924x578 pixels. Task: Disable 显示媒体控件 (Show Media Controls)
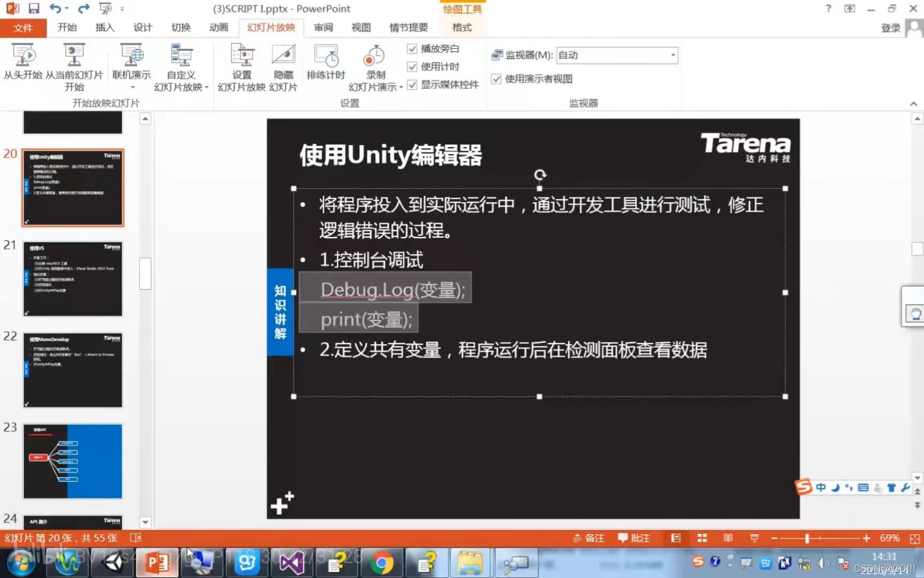pos(412,85)
